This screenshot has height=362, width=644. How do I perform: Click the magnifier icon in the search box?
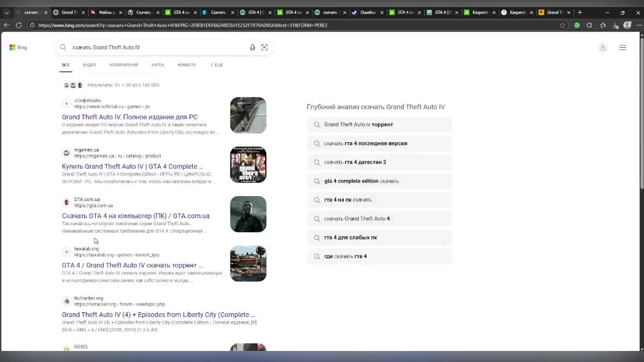63,47
